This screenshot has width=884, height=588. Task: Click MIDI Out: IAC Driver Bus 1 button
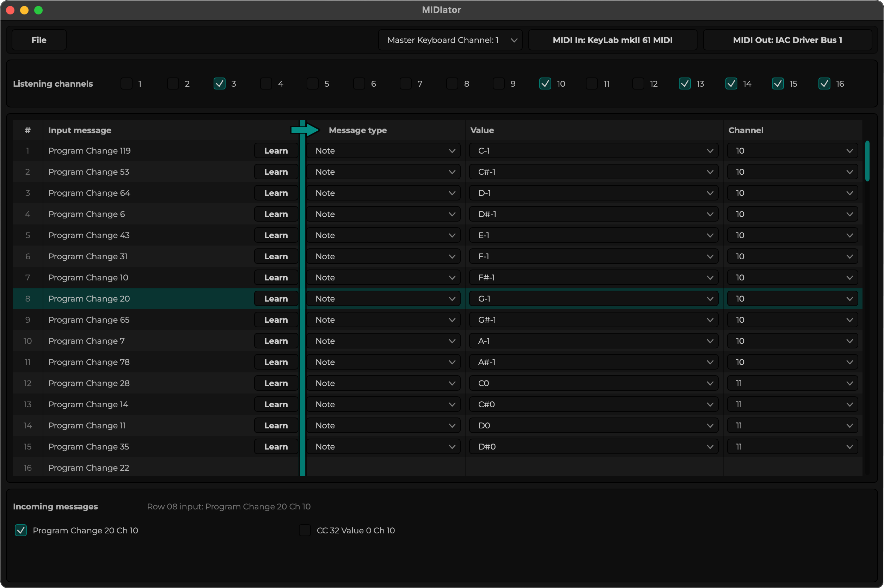(787, 40)
